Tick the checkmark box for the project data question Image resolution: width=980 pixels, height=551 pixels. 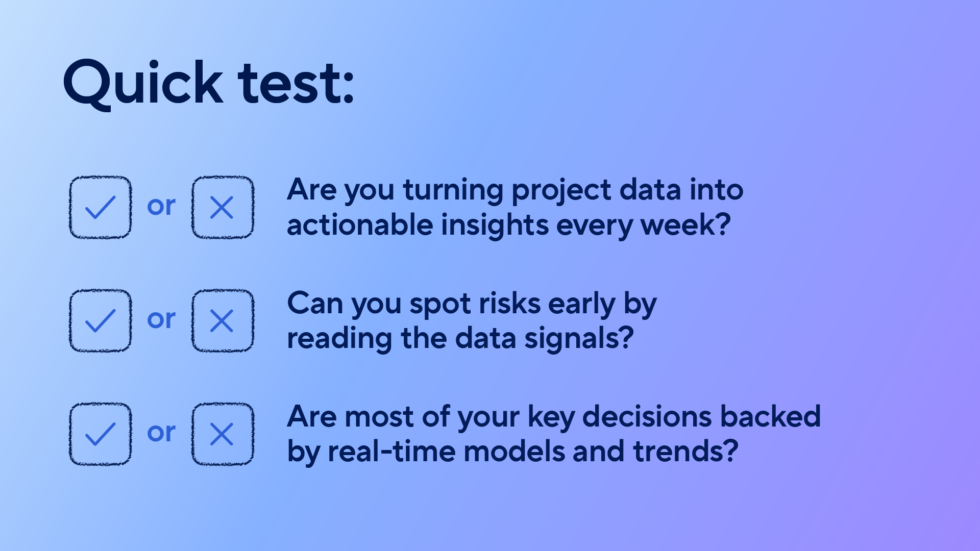[x=100, y=207]
